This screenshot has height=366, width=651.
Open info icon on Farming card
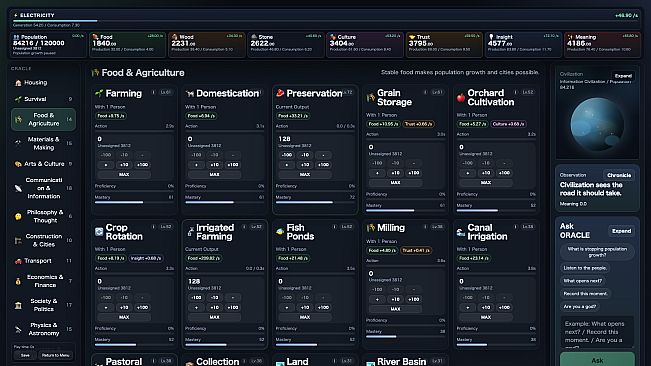tap(153, 92)
